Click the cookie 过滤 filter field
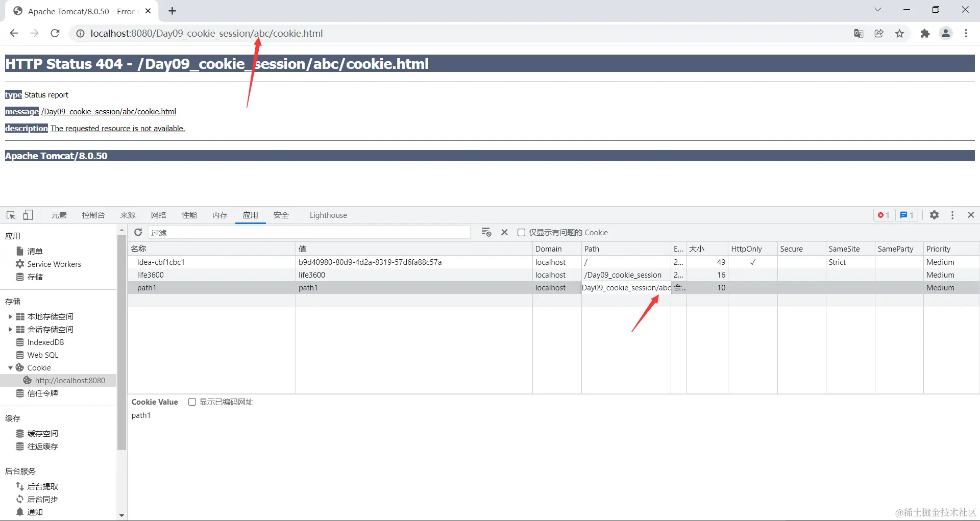The width and height of the screenshot is (980, 521). 309,232
